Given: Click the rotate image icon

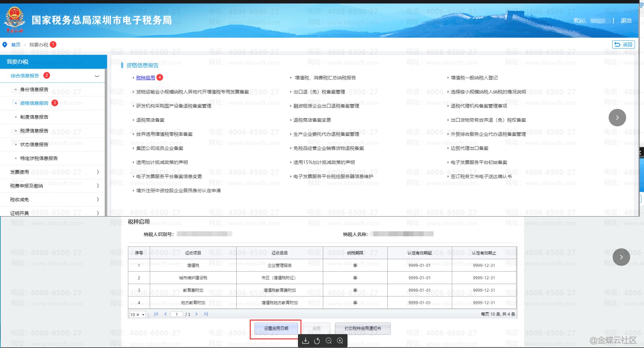Looking at the screenshot, I should 317,341.
